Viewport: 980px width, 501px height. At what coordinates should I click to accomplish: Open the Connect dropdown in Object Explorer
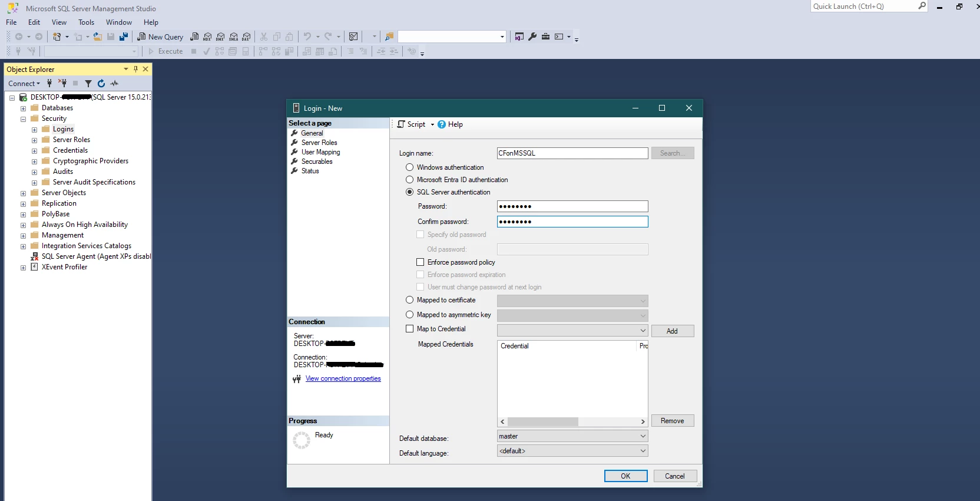coord(24,84)
